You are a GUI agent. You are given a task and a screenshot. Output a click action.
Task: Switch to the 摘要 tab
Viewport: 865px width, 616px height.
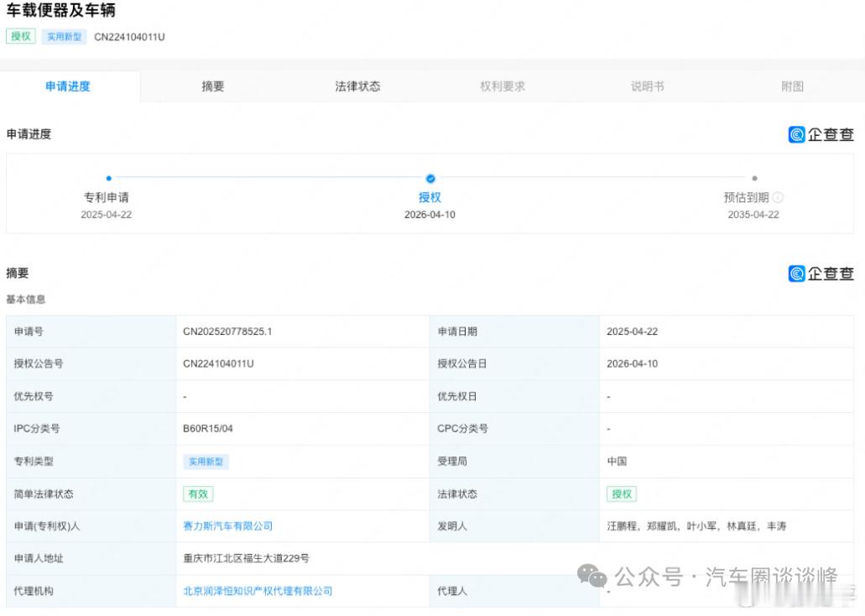point(213,85)
